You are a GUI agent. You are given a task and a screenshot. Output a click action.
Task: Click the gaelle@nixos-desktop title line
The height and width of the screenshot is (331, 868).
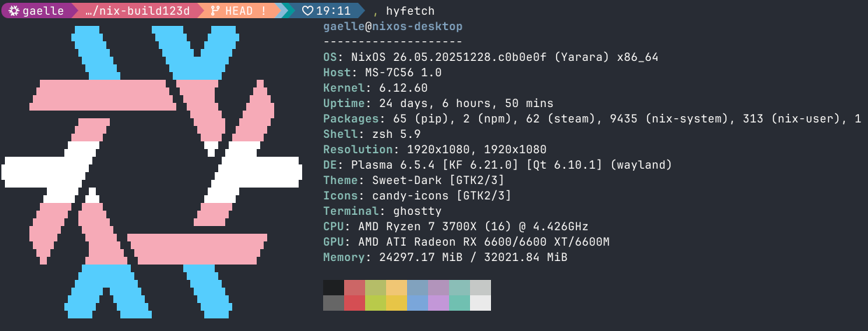click(x=392, y=27)
